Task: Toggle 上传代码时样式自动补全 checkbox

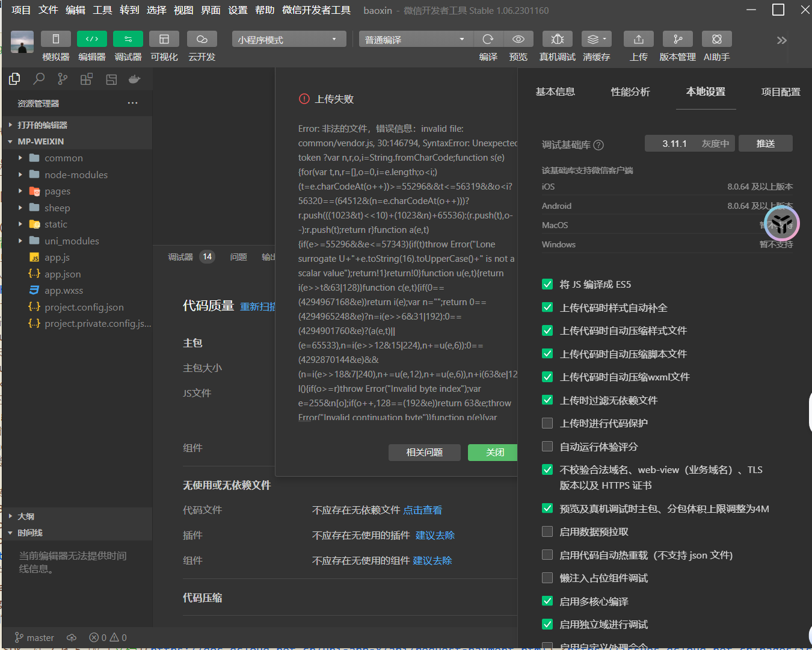Action: click(547, 308)
